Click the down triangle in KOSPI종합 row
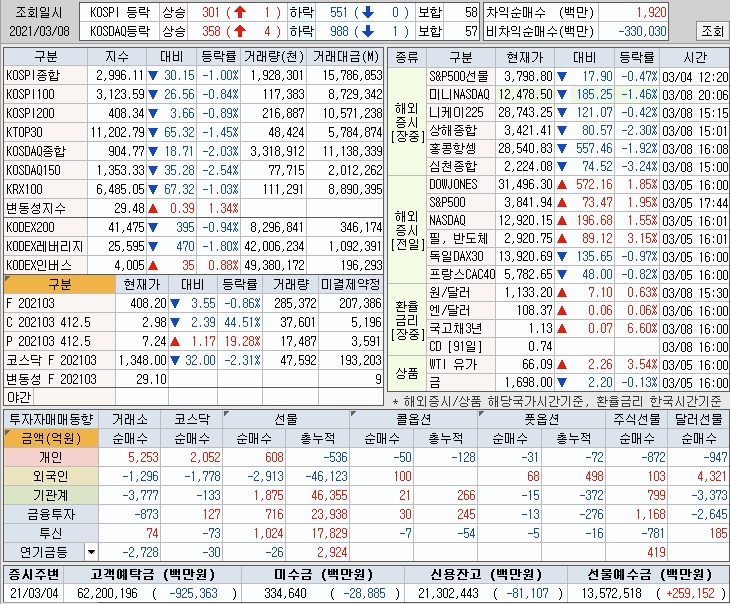This screenshot has height=604, width=730. pyautogui.click(x=153, y=75)
